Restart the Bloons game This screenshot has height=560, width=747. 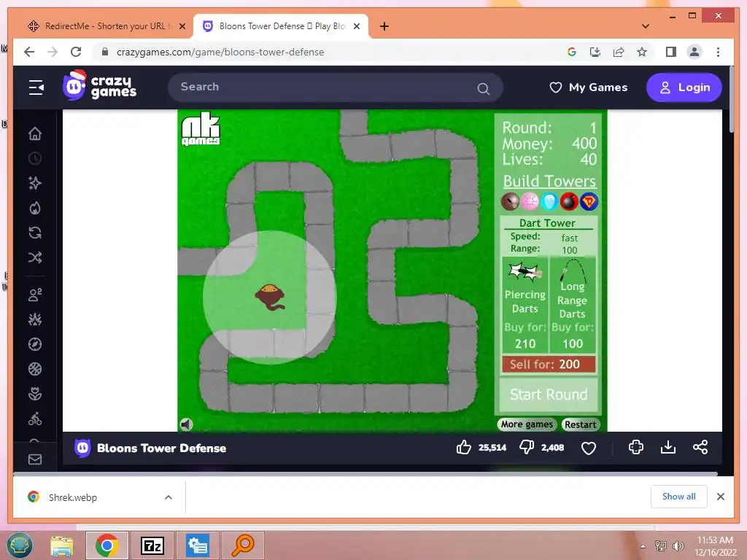pos(580,424)
